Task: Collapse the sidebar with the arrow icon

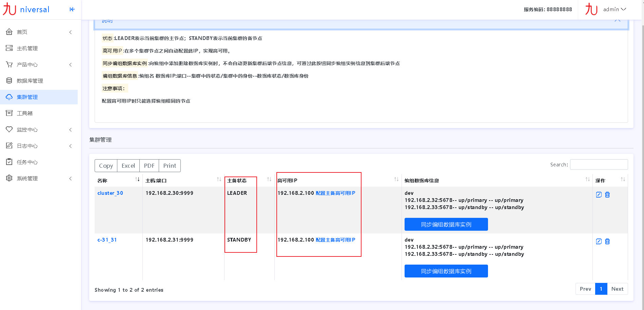Action: (x=72, y=9)
